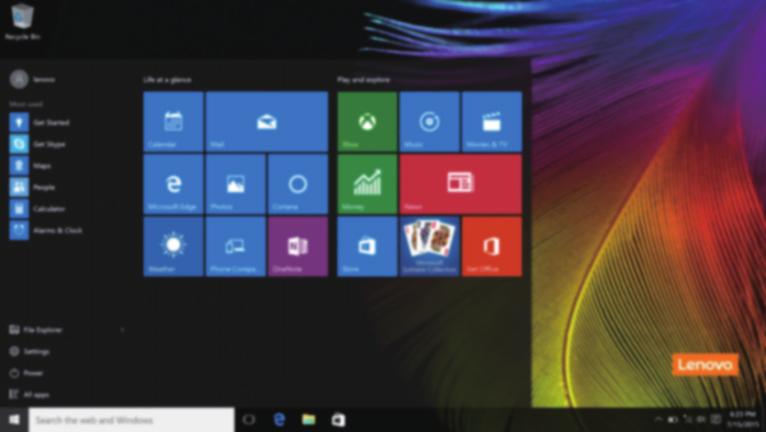Image resolution: width=766 pixels, height=432 pixels.
Task: Open Calculator in most used list
Action: tap(66, 208)
